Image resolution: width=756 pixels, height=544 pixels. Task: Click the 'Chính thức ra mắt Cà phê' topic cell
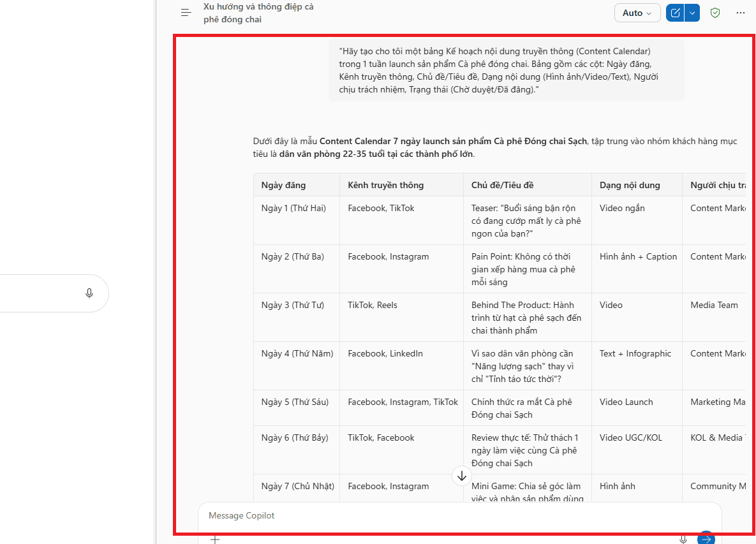point(528,408)
